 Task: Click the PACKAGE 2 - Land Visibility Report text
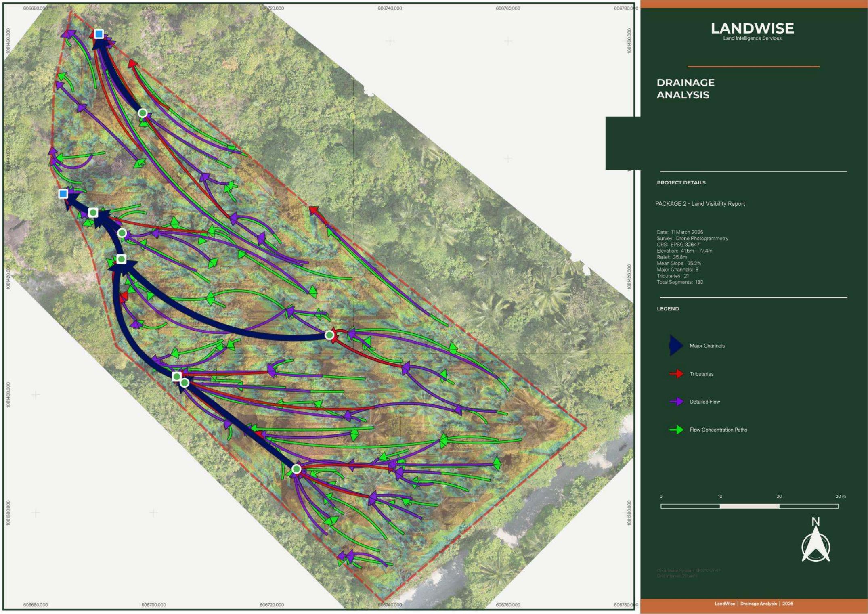[700, 204]
